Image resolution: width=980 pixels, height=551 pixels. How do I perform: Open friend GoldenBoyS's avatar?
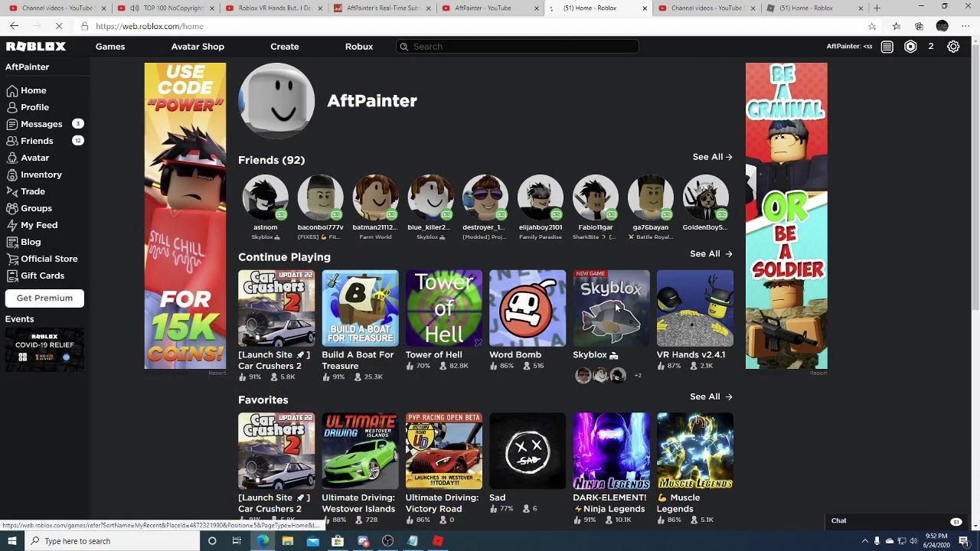[705, 197]
